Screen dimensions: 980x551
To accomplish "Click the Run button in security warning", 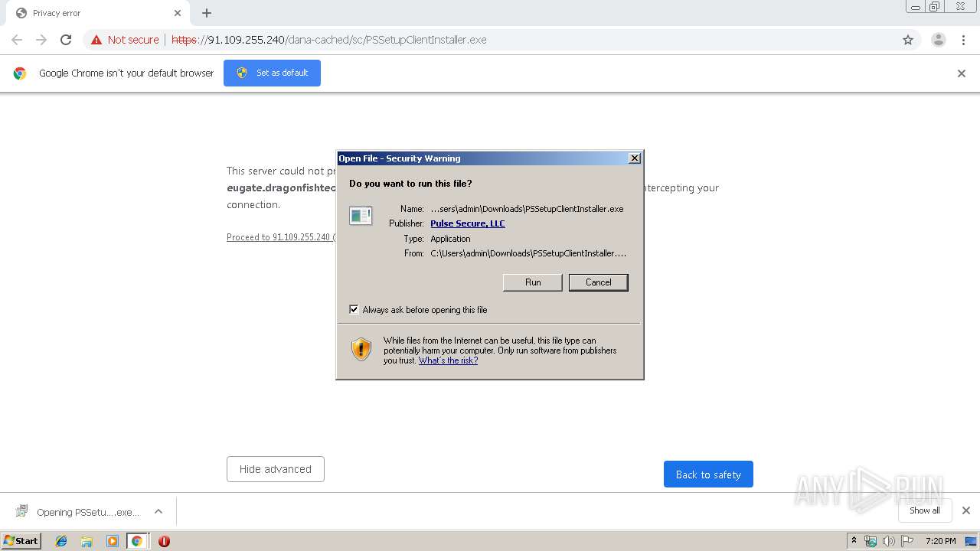I will pos(533,282).
